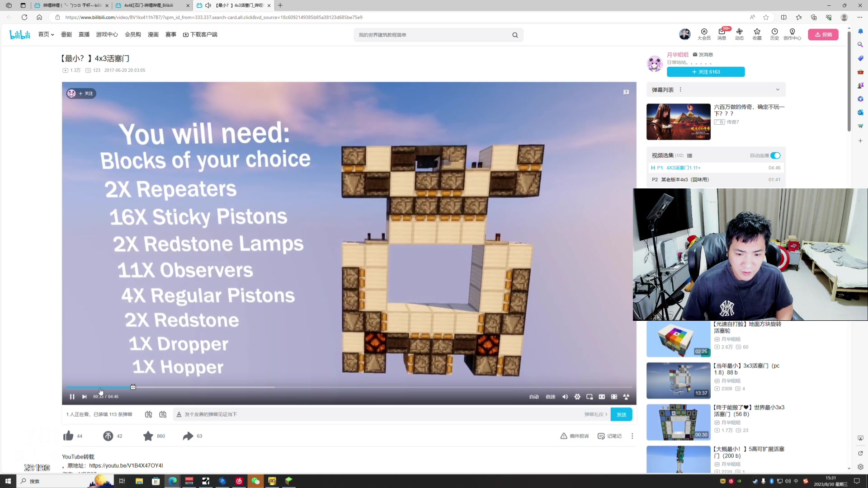Open 赛事 nav menu item
The width and height of the screenshot is (868, 488).
[x=171, y=34]
